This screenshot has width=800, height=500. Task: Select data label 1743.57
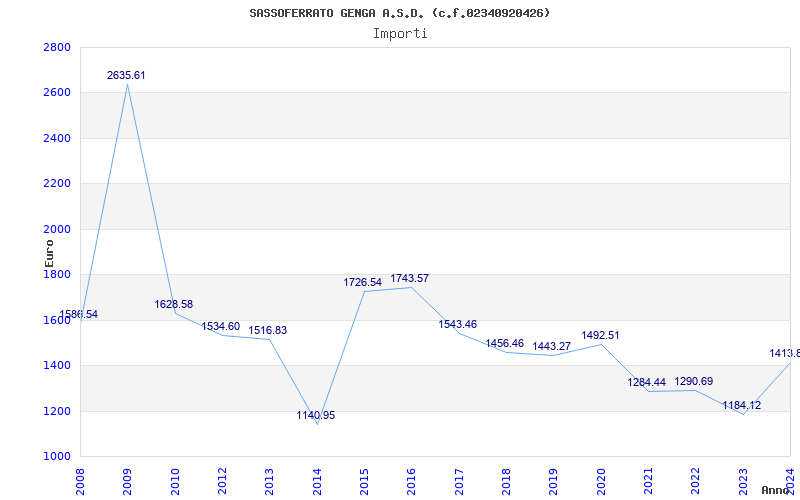410,279
